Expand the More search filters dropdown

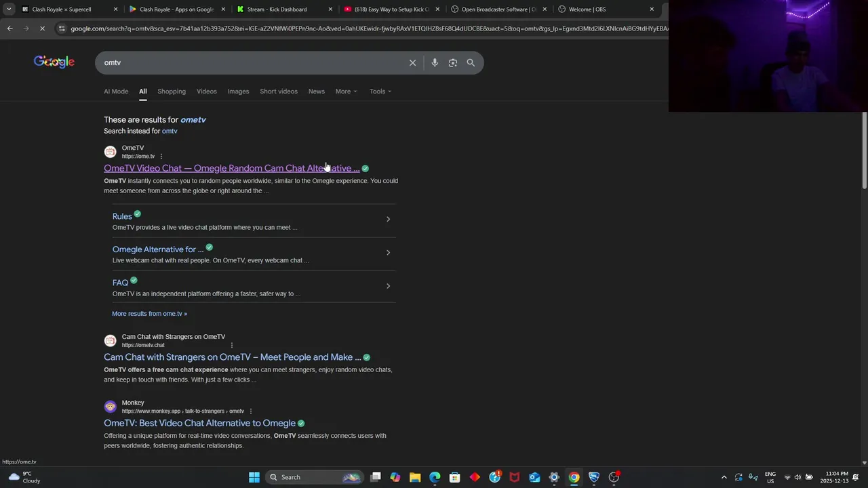pyautogui.click(x=346, y=91)
